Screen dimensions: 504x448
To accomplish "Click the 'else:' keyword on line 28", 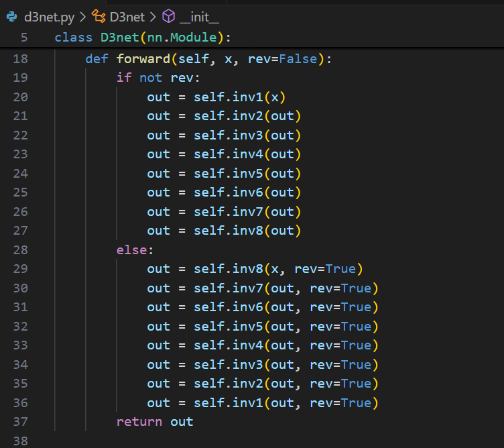I will pos(135,250).
